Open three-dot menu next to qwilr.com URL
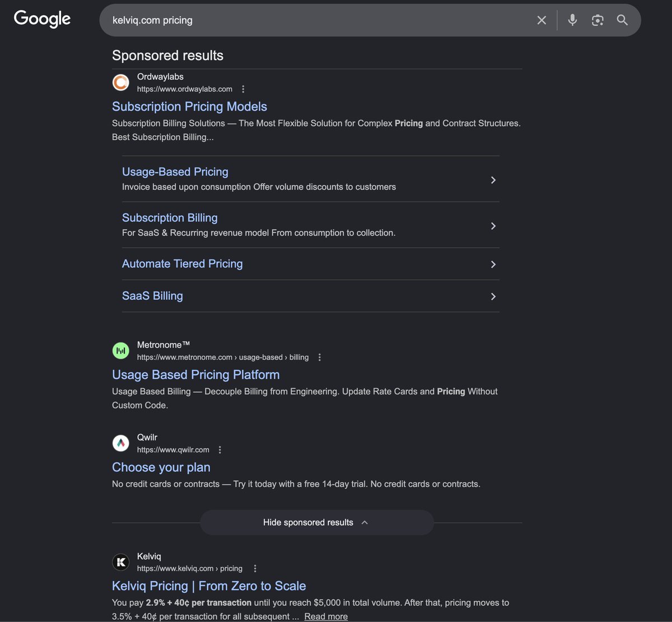This screenshot has height=622, width=672. tap(220, 450)
